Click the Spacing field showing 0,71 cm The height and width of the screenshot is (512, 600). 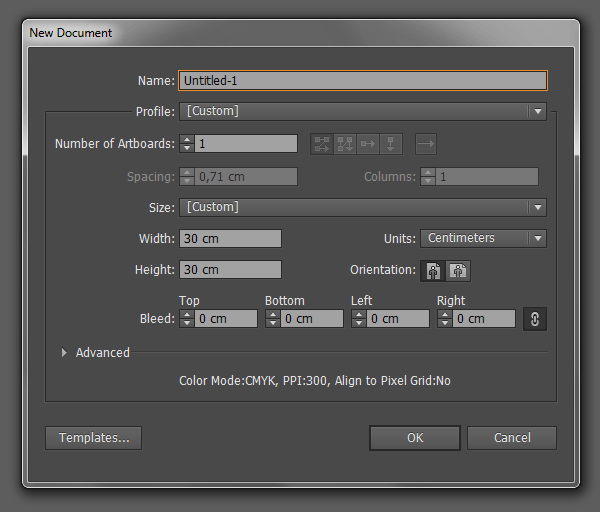click(246, 177)
